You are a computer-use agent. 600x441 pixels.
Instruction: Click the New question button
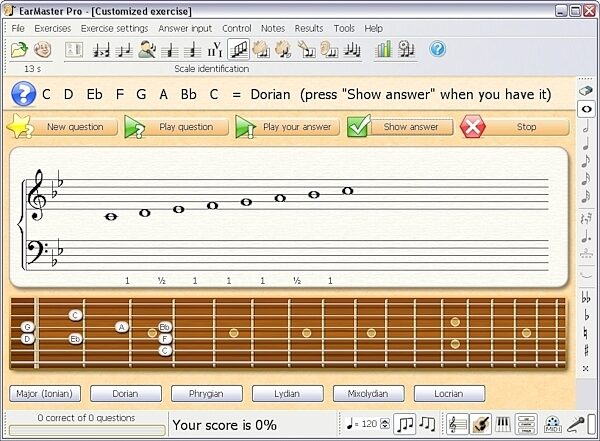tap(63, 127)
